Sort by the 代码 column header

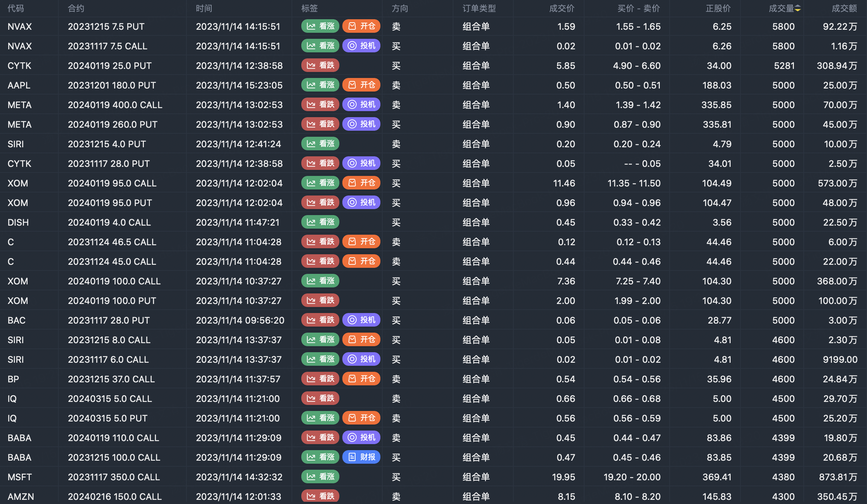(x=16, y=8)
